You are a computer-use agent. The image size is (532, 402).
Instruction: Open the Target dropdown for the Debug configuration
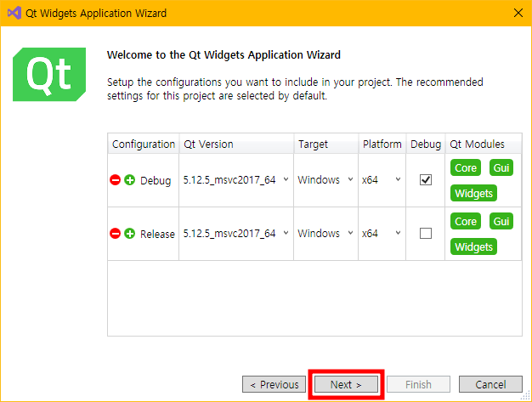tap(325, 180)
